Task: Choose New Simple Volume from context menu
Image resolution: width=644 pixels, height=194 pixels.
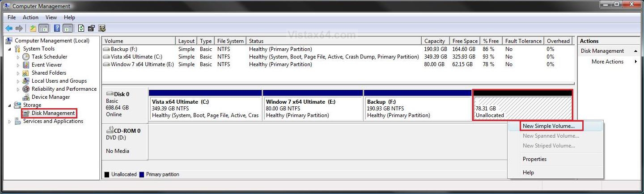Action: (548, 126)
